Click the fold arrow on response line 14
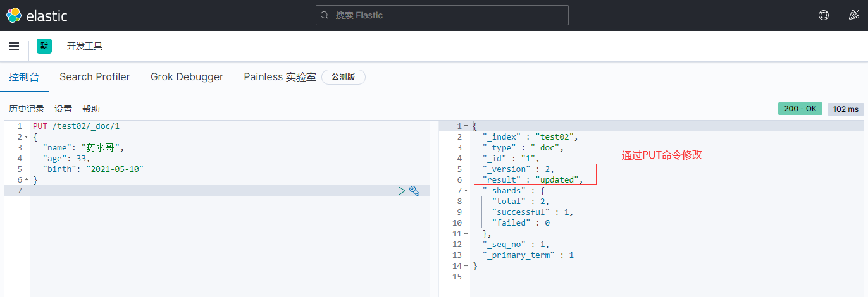Image resolution: width=868 pixels, height=297 pixels. [466, 266]
